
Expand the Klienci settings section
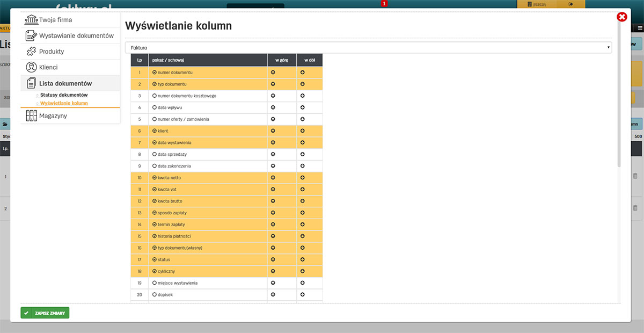(x=48, y=67)
